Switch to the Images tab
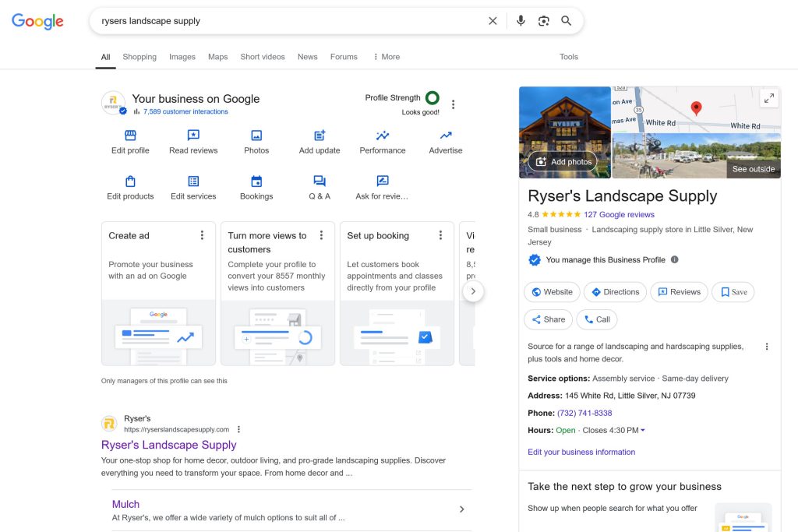Viewport: 798px width, 532px height. coord(182,57)
